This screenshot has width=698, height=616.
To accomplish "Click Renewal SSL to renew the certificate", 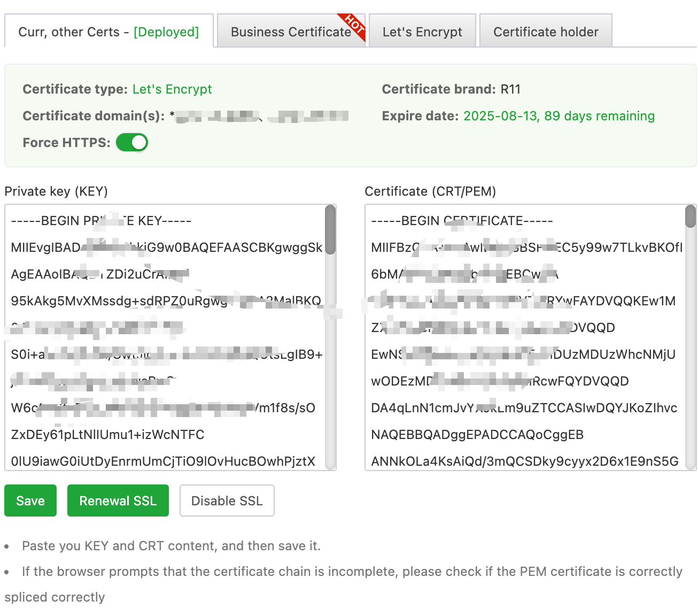I will [x=118, y=500].
